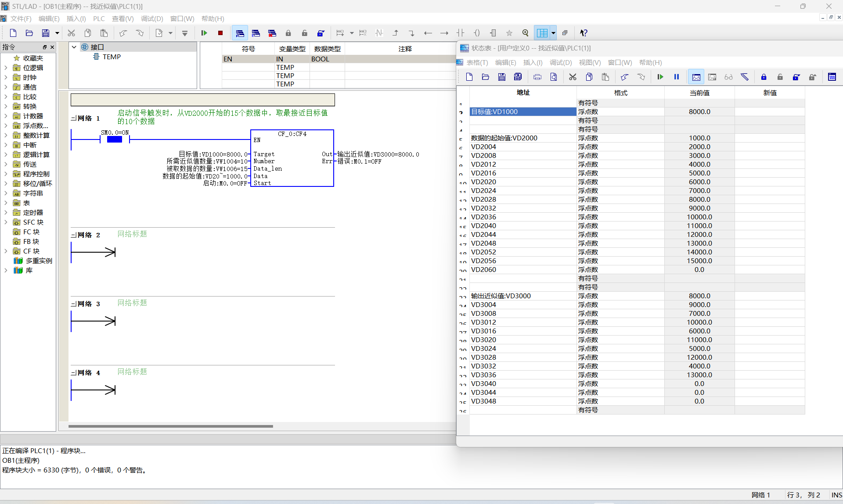The height and width of the screenshot is (504, 843).
Task: Click the print preview icon in status table toolbar
Action: (x=554, y=77)
